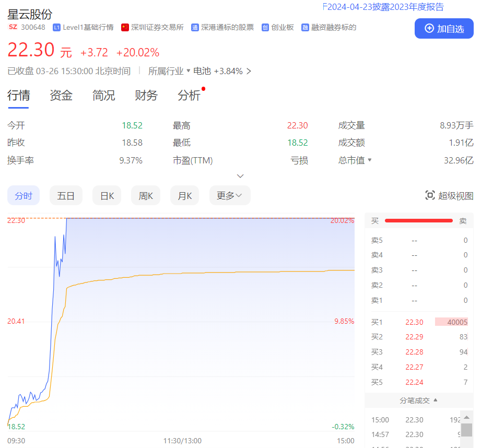The height and width of the screenshot is (448, 481).
Task: Click stock code 300648
Action: click(33, 27)
